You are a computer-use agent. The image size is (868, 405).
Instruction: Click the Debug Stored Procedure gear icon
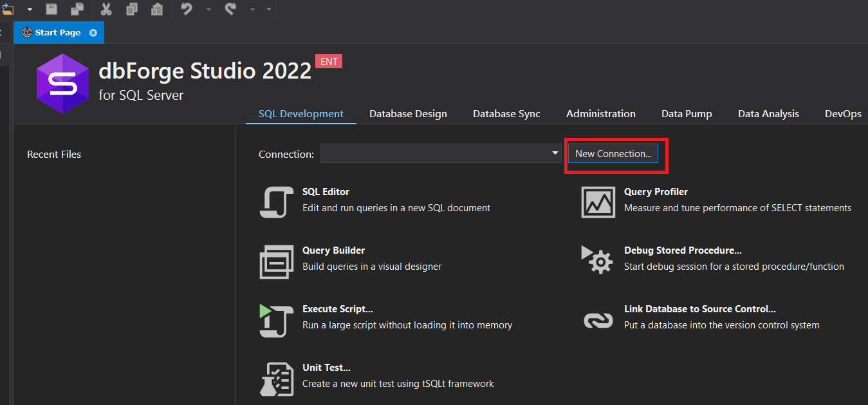click(x=598, y=259)
